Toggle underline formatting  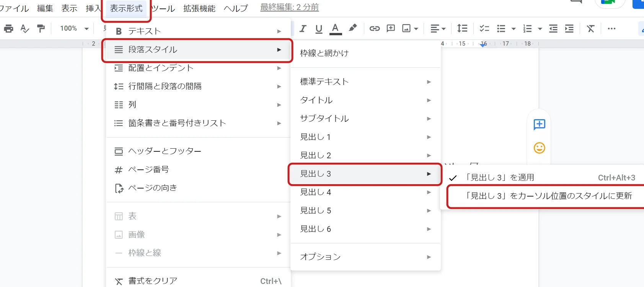pyautogui.click(x=319, y=28)
